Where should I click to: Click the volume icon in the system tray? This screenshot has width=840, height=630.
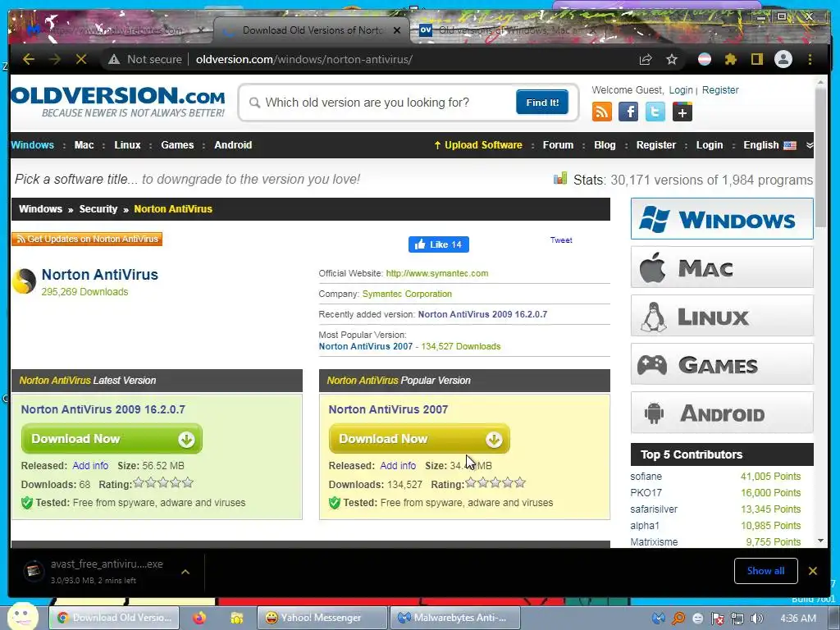(x=757, y=619)
